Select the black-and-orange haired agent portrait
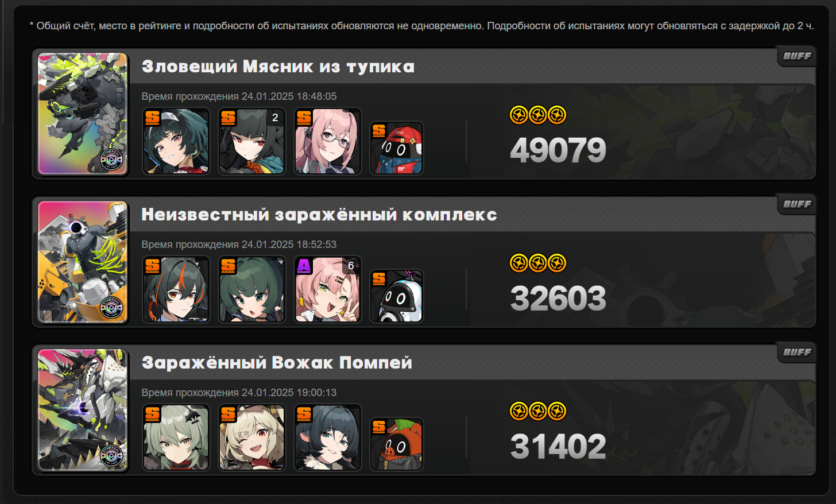The image size is (836, 504). [x=176, y=289]
